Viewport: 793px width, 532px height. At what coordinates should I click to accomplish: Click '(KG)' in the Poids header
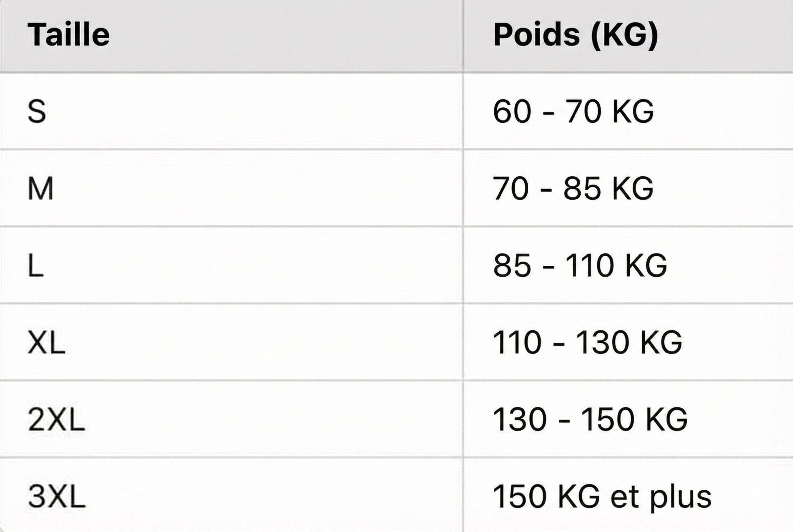[x=624, y=35]
